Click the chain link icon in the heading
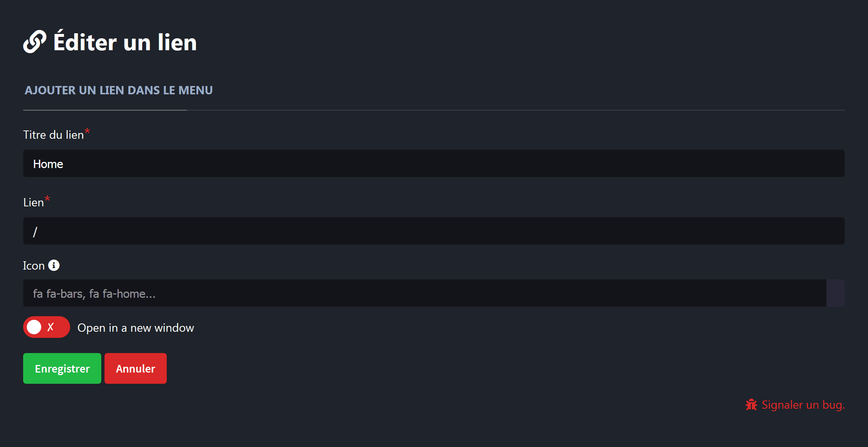This screenshot has width=868, height=447. point(35,42)
